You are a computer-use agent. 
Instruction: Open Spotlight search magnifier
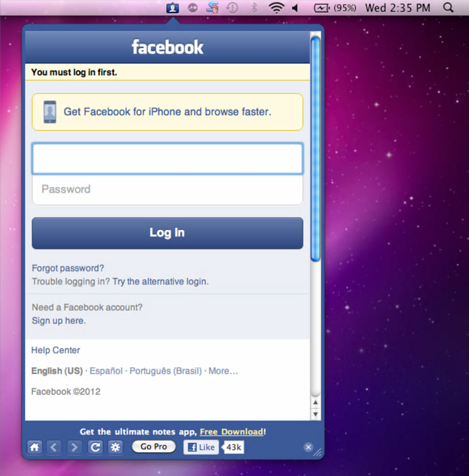coord(448,8)
